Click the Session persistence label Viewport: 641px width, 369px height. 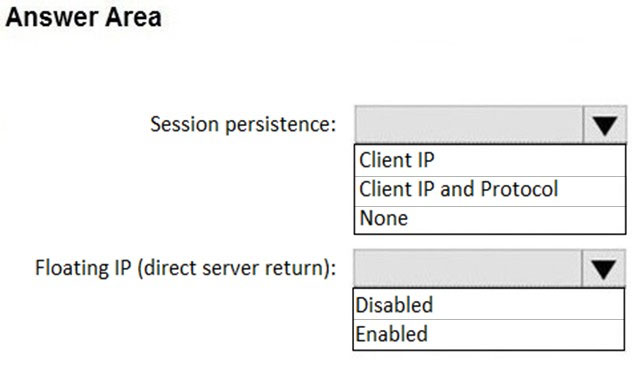(x=243, y=124)
